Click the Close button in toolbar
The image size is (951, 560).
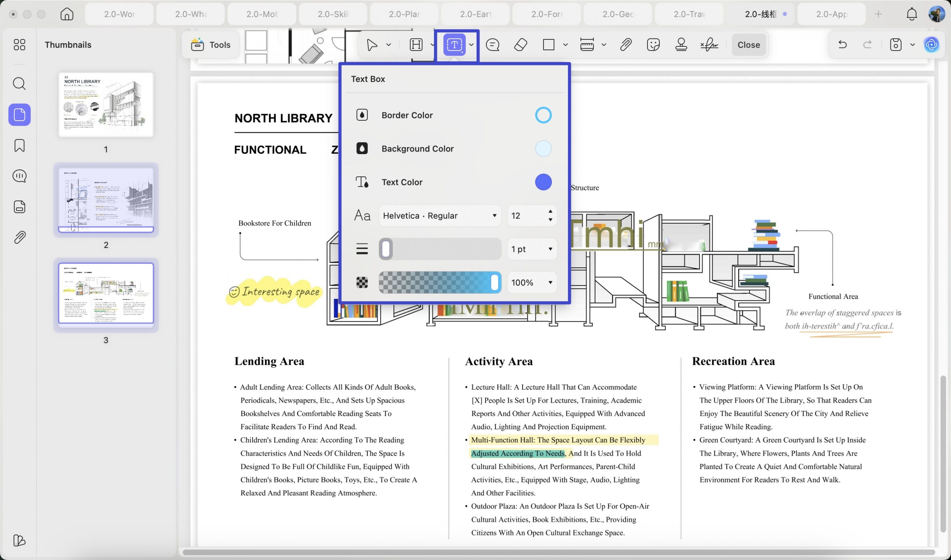click(748, 45)
